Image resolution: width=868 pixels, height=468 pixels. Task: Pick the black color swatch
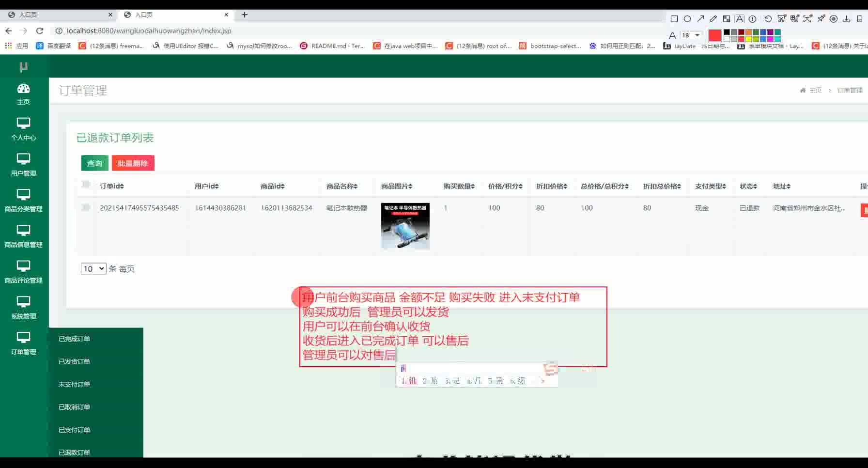point(727,32)
